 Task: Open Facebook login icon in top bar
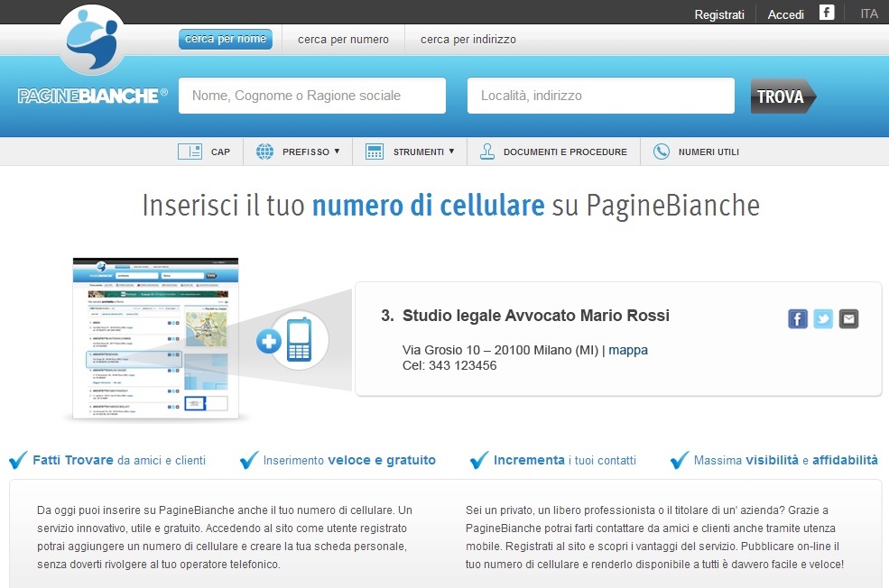[x=827, y=13]
